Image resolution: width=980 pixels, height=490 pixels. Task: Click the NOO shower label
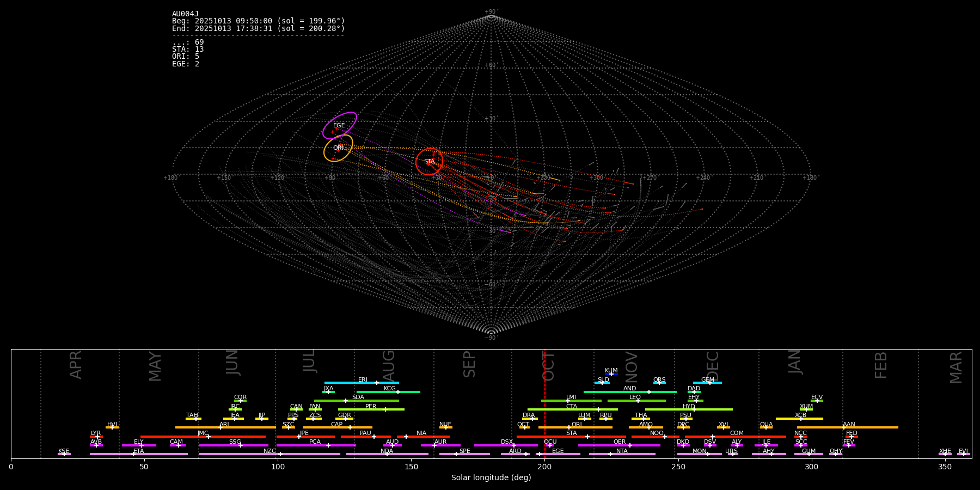pos(657,433)
